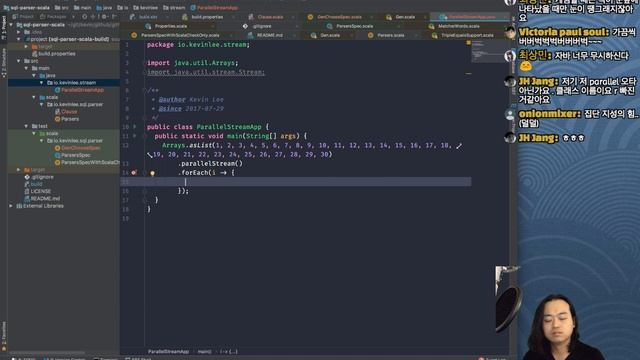Screen dimensions: 640x360
Task: Click run gutter arrow beside class declaration
Action: click(135, 127)
